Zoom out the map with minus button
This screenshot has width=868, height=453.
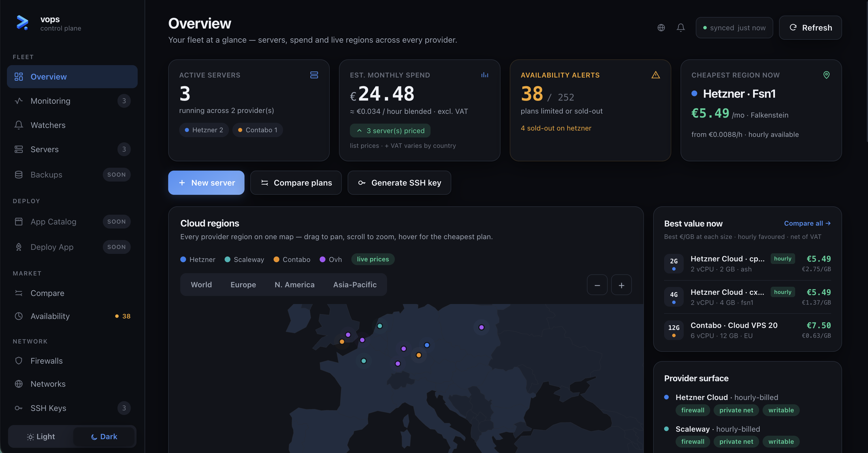[x=597, y=285]
